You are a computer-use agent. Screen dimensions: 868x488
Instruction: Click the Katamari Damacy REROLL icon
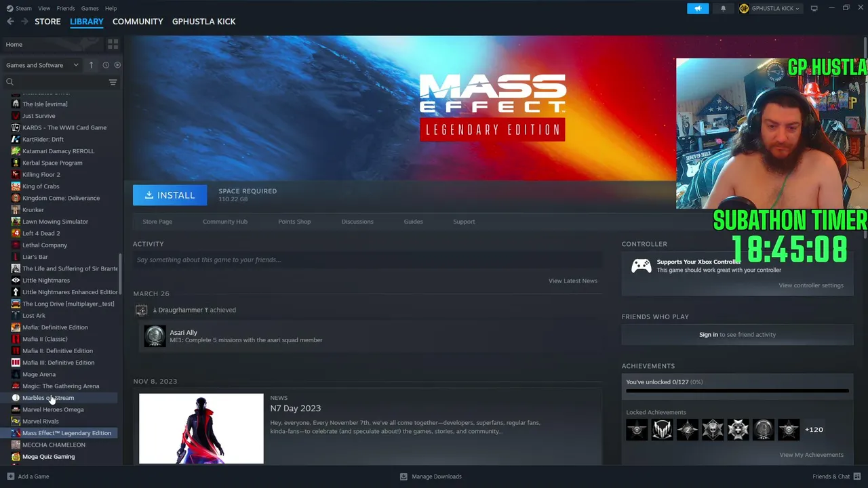pos(16,151)
